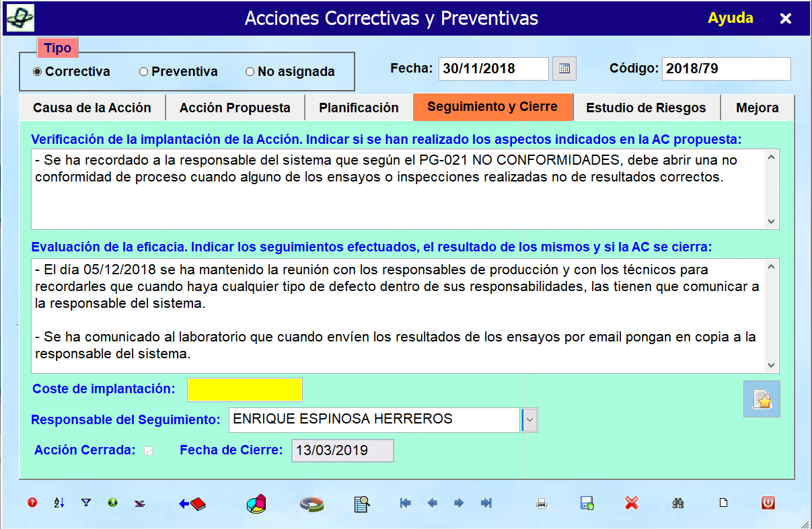
Task: Click the Coste de implantación label
Action: (104, 389)
